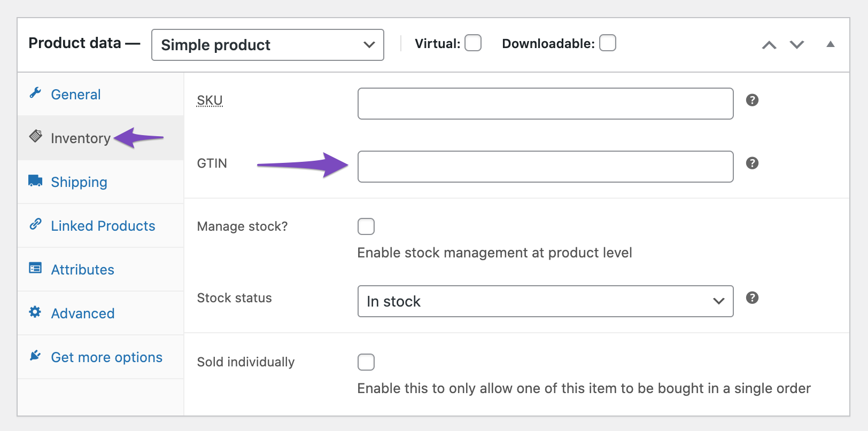Screen dimensions: 868x431
Task: Select the Inventory tab
Action: 100,138
